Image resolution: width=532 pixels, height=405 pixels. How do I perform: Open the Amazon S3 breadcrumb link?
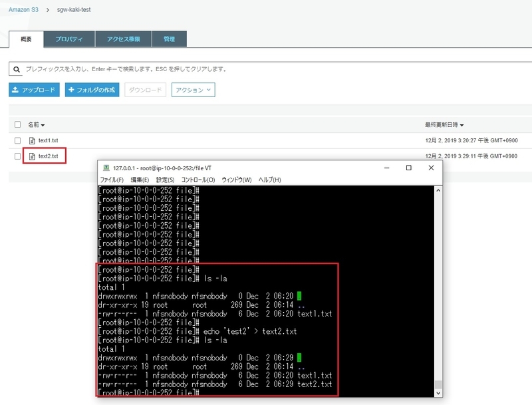pyautogui.click(x=23, y=10)
